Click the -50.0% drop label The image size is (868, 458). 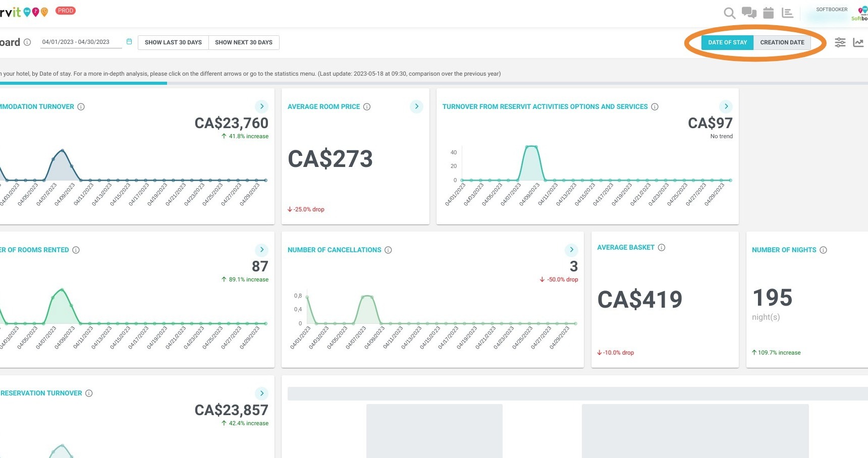(559, 279)
